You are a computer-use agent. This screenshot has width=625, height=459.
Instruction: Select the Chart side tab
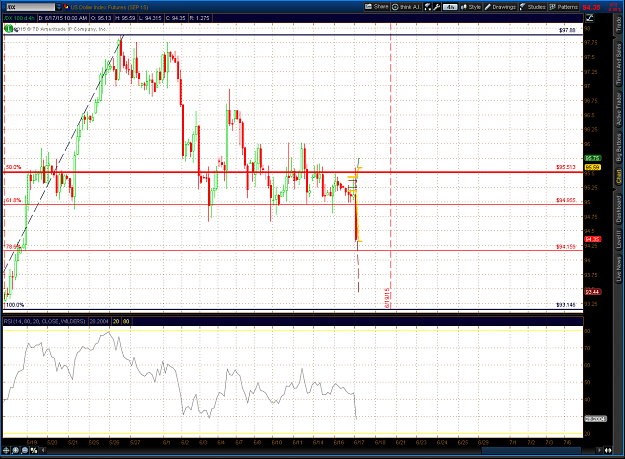[x=618, y=177]
